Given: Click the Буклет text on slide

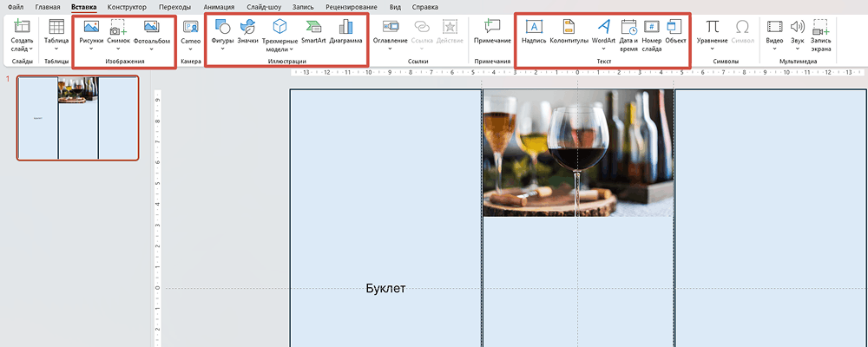Looking at the screenshot, I should (386, 288).
